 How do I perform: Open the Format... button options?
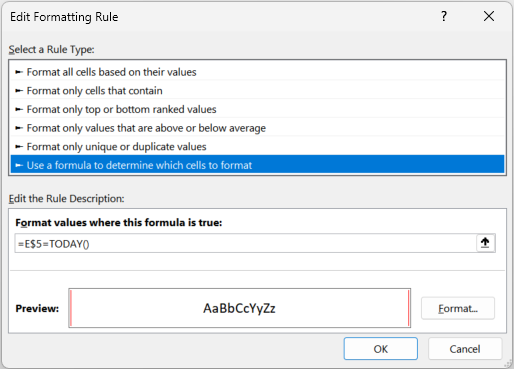[458, 308]
